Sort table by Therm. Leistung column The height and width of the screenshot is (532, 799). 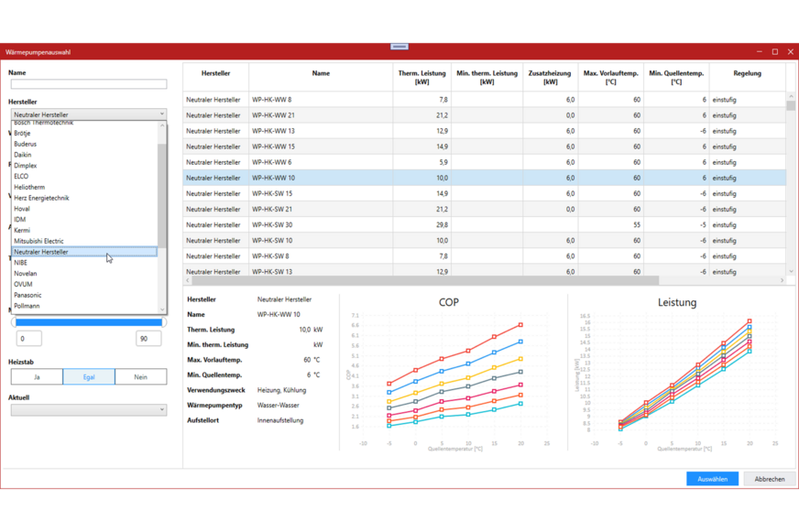tap(421, 77)
